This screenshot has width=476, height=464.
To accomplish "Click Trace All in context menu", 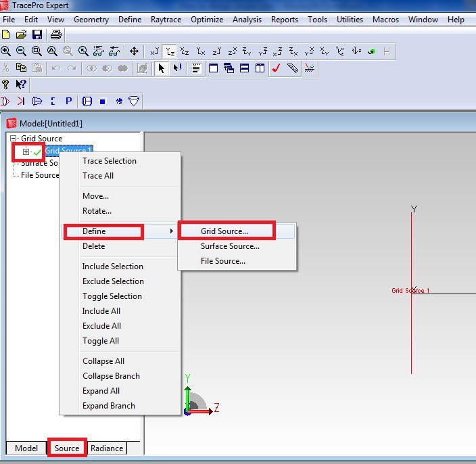I will (x=98, y=176).
